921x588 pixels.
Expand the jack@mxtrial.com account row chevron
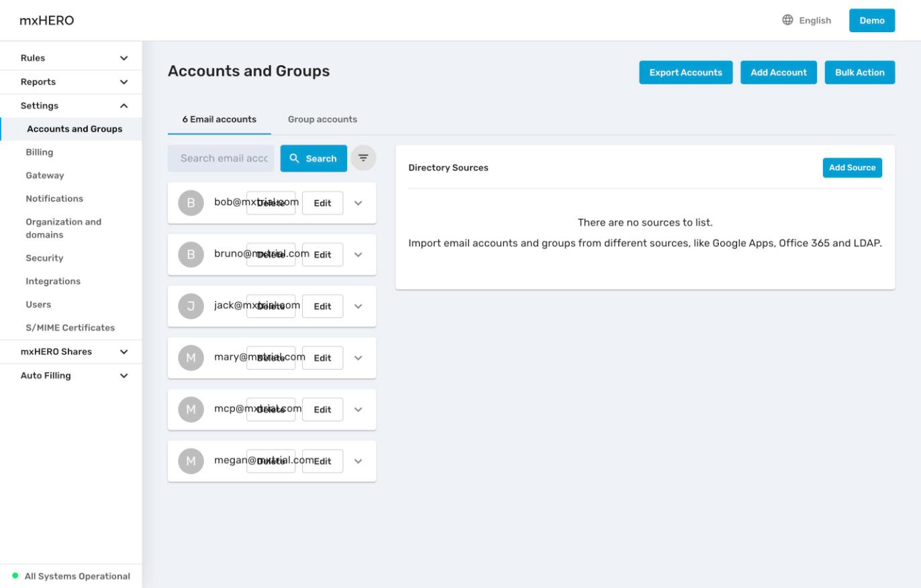pos(358,306)
